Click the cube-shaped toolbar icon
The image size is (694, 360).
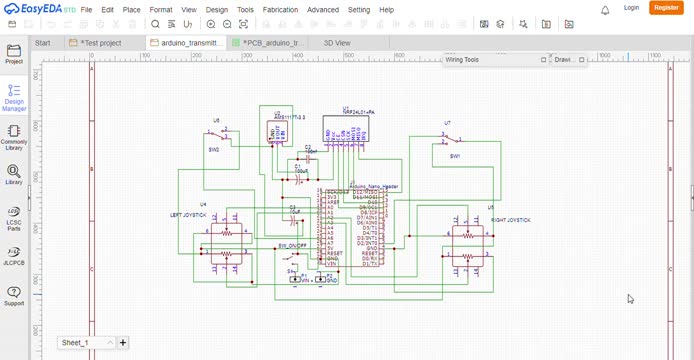[500, 24]
